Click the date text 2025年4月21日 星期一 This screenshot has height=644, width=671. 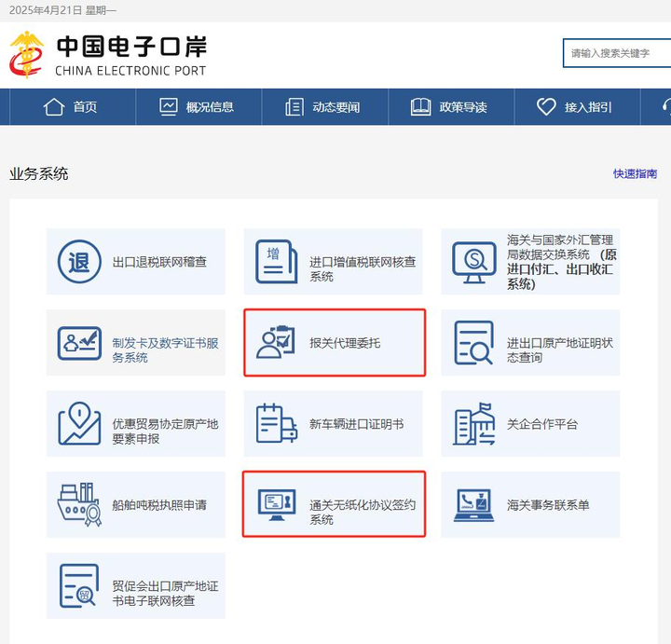(62, 10)
